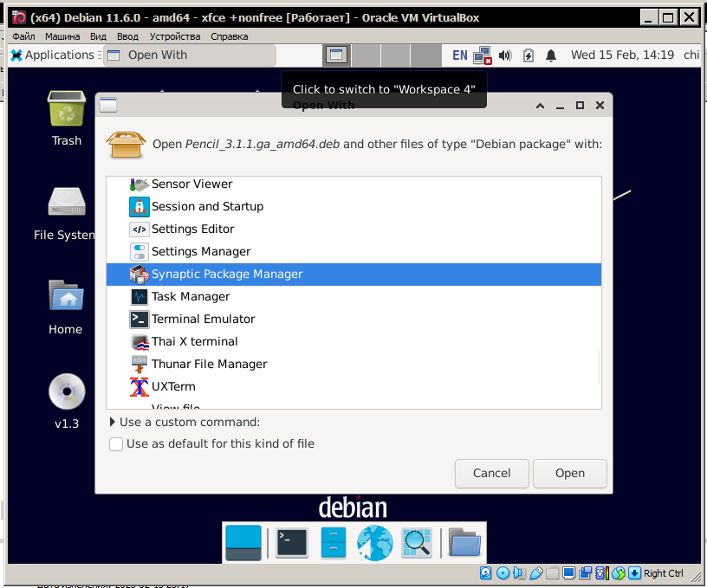Click the Settings Manager toggle icon
Image resolution: width=707 pixels, height=588 pixels.
(139, 252)
